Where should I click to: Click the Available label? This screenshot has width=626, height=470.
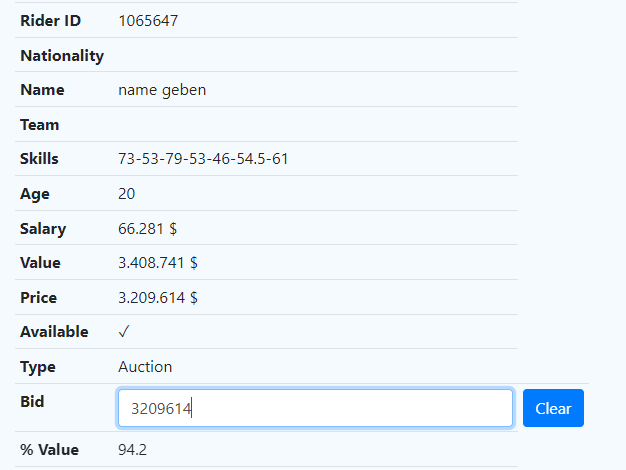tap(54, 332)
